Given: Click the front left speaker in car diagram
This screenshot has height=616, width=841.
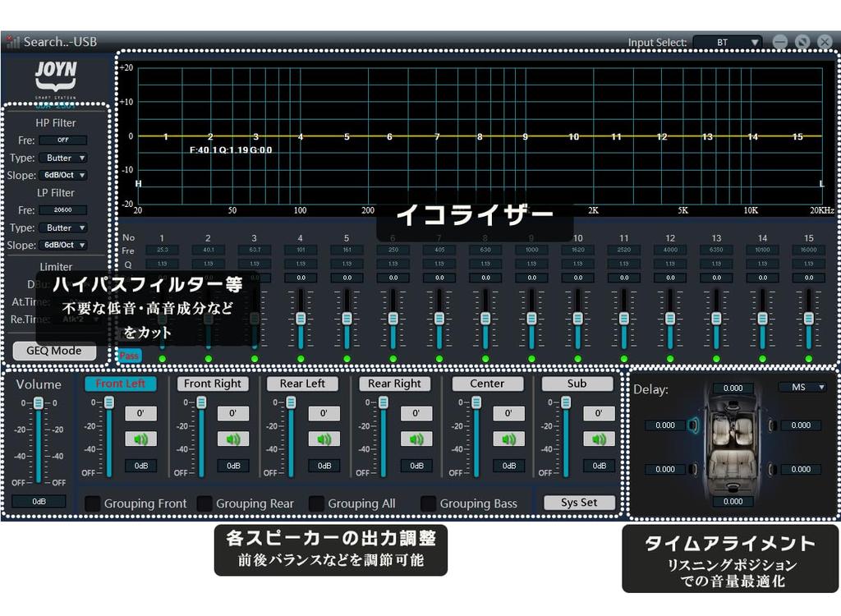Looking at the screenshot, I should pyautogui.click(x=693, y=425).
